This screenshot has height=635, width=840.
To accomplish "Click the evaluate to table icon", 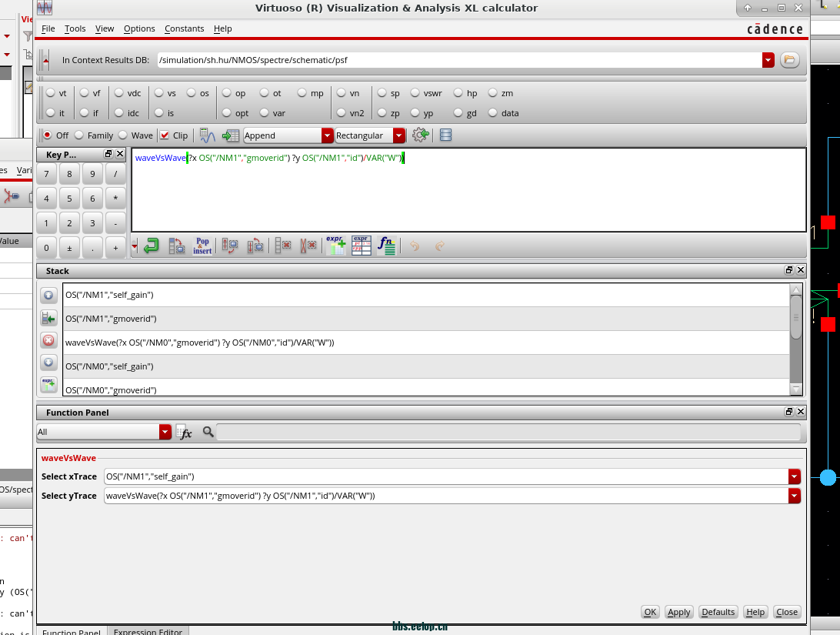I will 230,135.
